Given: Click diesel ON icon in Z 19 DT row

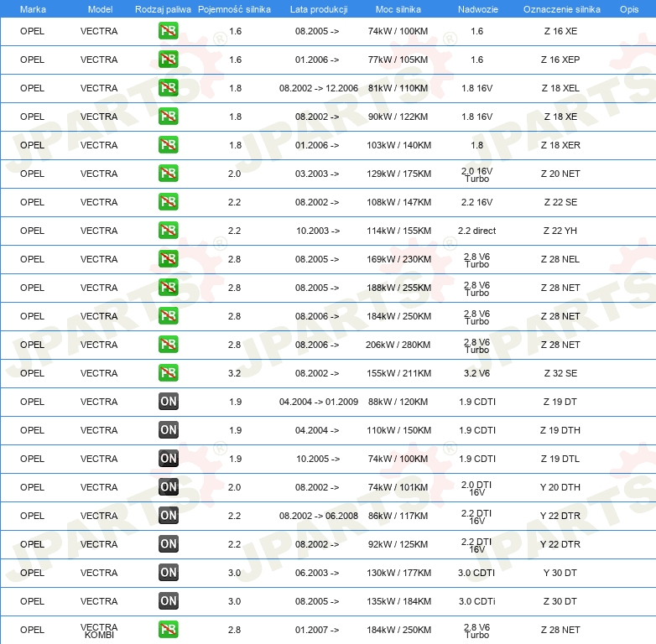Looking at the screenshot, I should pos(168,402).
